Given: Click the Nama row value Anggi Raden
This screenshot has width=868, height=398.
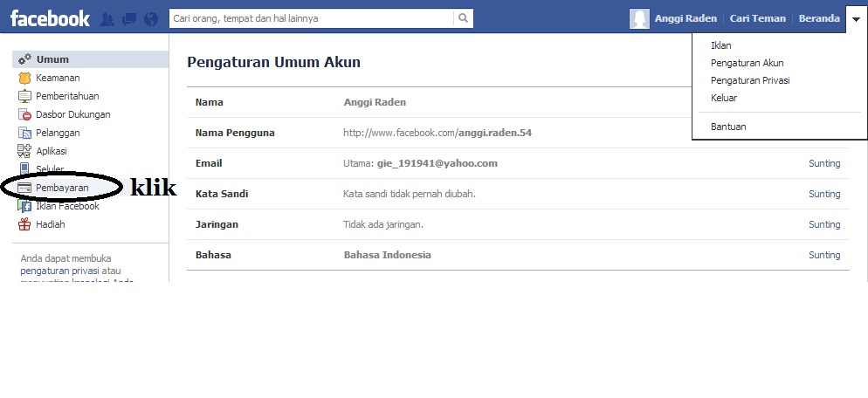Looking at the screenshot, I should [375, 102].
